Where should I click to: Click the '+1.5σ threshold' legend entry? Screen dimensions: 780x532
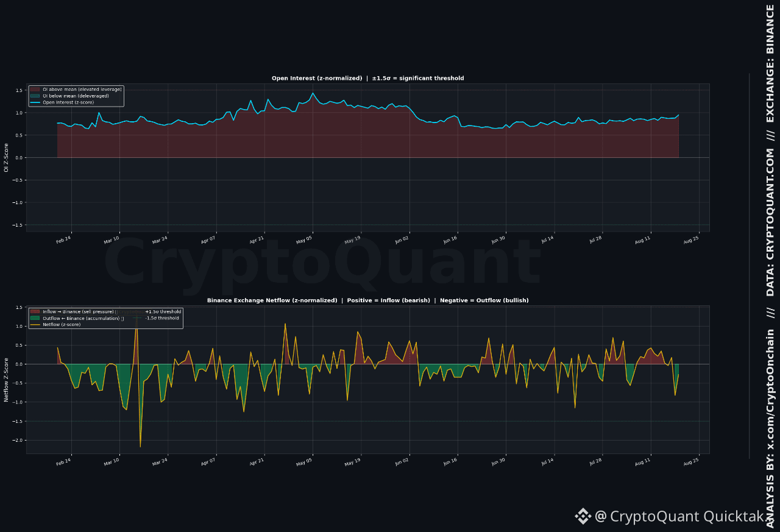[x=163, y=311]
